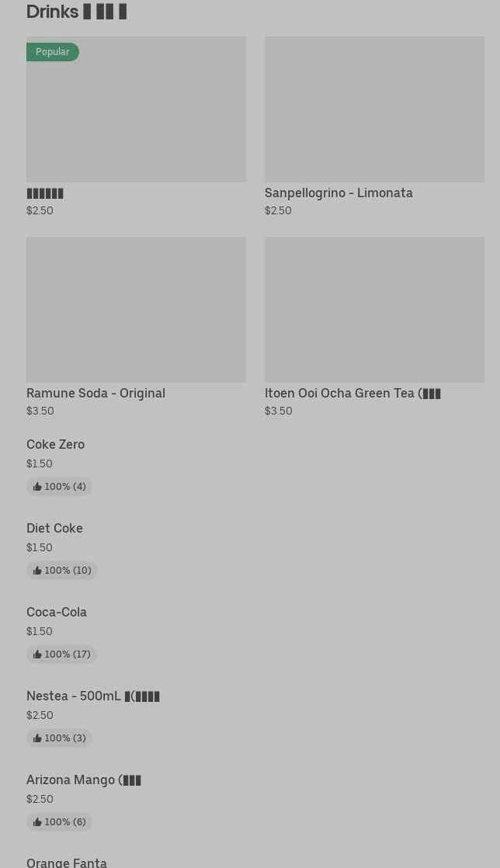Click Ramune Soda - Original title
The width and height of the screenshot is (500, 868).
pyautogui.click(x=95, y=394)
